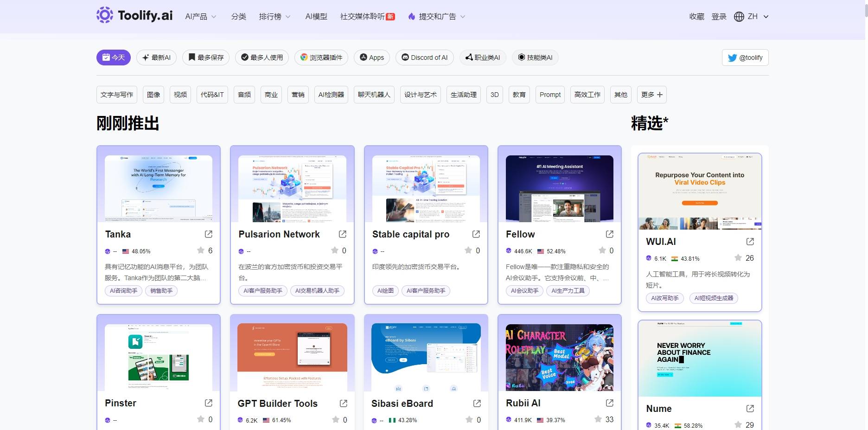Star the Rubii AI tool
Viewport: 868px width, 430px height.
click(x=598, y=419)
